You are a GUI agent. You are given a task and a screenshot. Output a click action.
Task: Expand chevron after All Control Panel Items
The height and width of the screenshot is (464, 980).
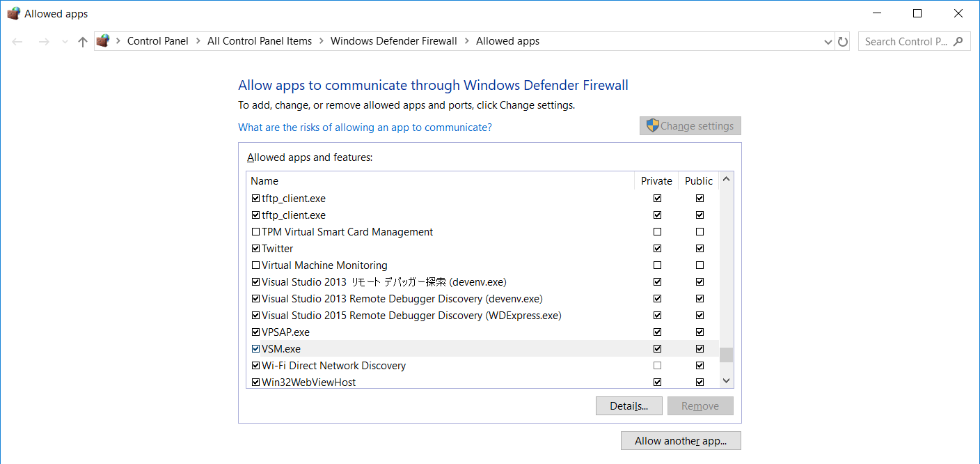pos(322,41)
